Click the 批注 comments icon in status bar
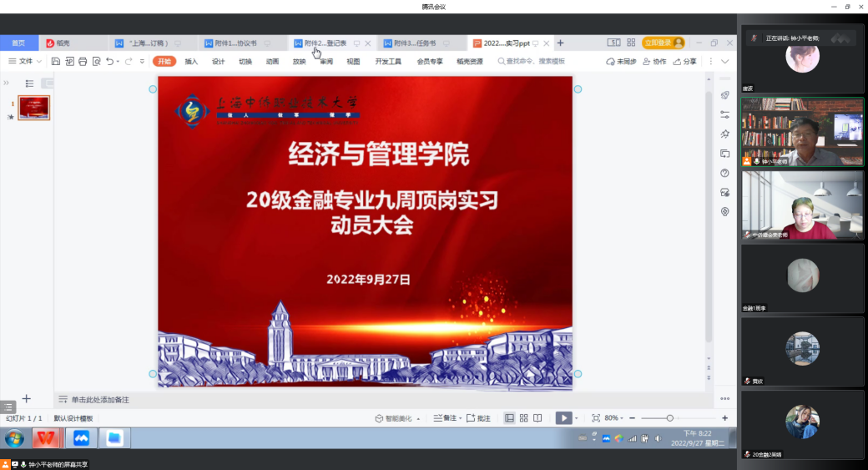Viewport: 868px width, 470px height. (478, 418)
